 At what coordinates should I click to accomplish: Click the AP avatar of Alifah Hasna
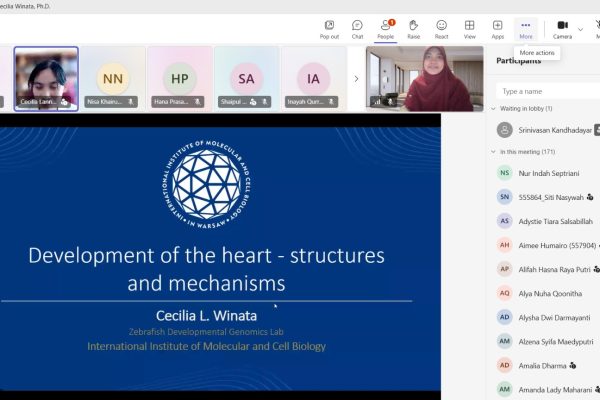pyautogui.click(x=505, y=269)
